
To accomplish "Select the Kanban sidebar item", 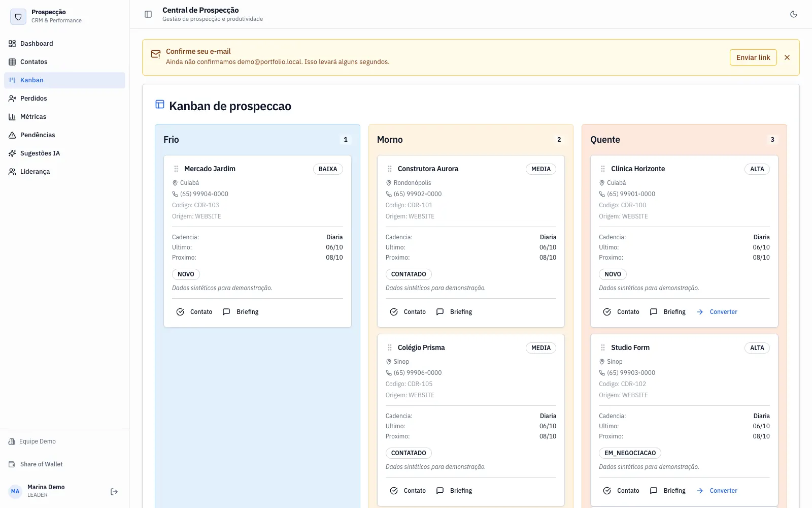I will click(x=64, y=80).
